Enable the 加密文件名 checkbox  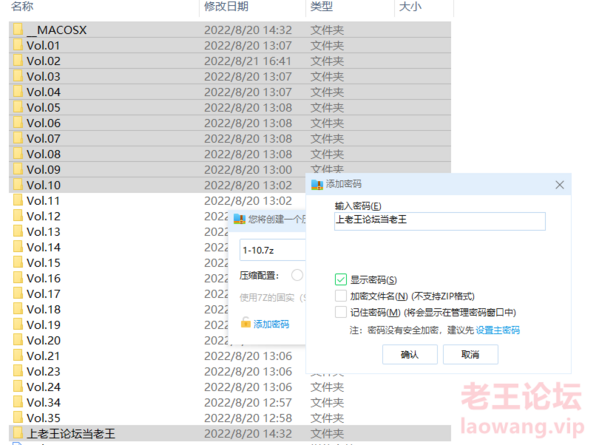[341, 296]
